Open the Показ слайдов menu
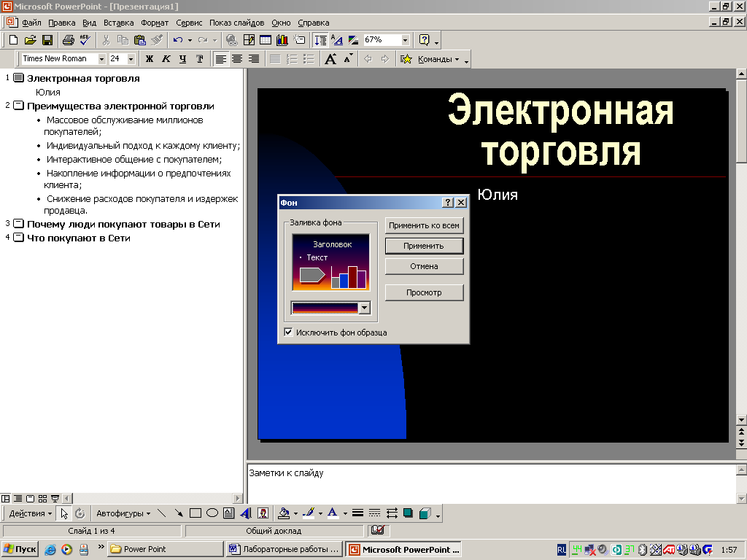 [236, 23]
